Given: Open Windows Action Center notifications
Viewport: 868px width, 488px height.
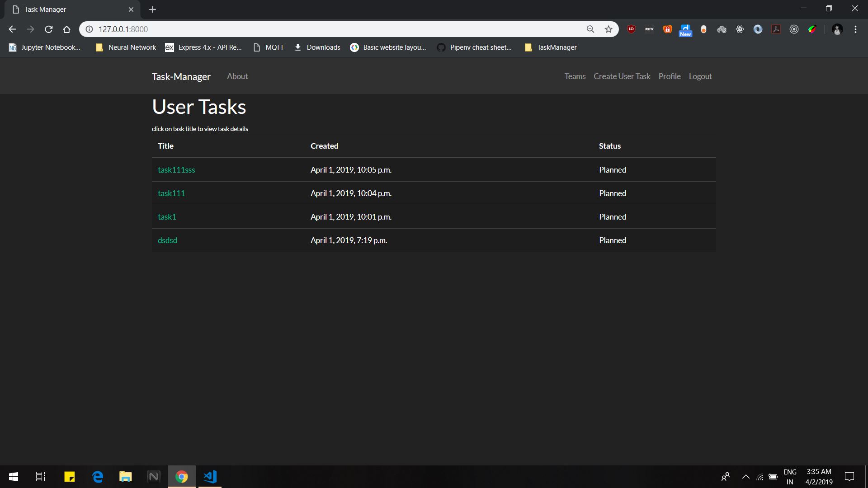Looking at the screenshot, I should [849, 476].
